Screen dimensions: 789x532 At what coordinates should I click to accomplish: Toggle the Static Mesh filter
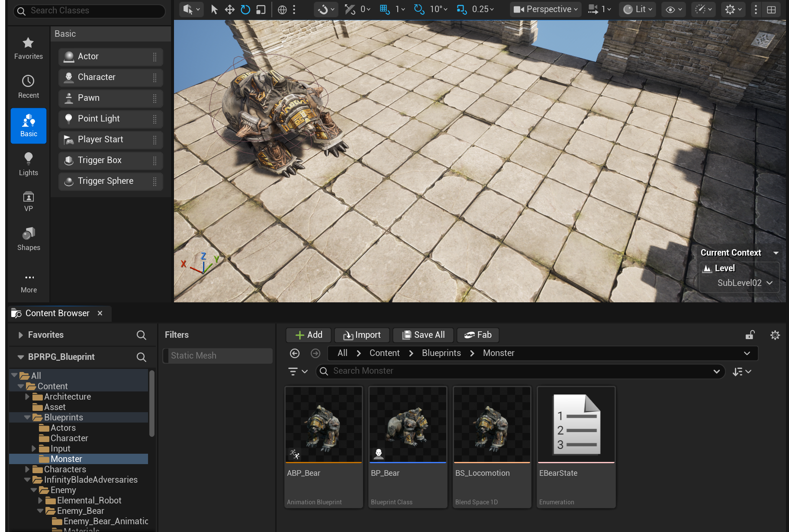(218, 356)
